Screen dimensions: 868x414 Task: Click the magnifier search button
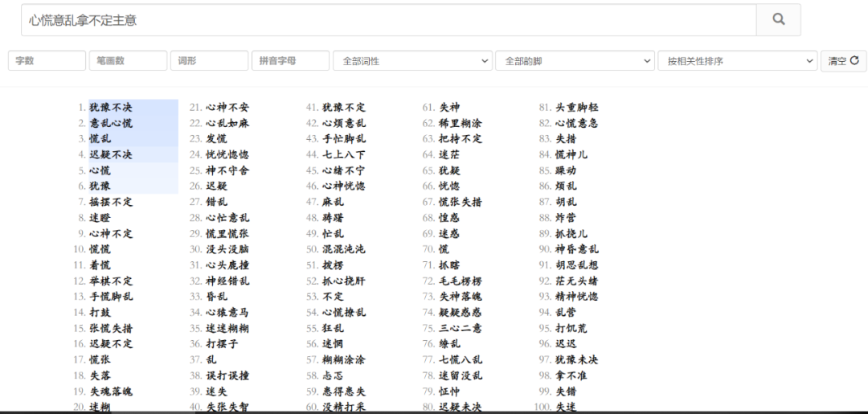778,20
